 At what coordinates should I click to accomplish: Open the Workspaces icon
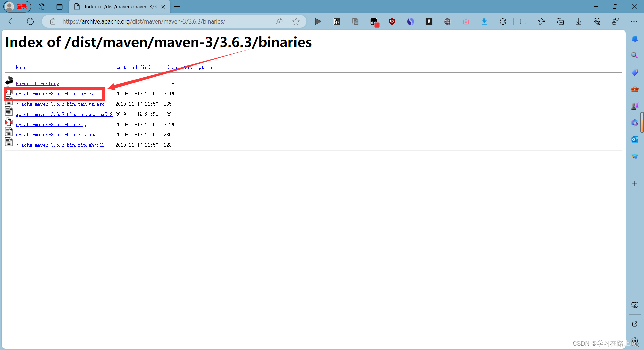pos(42,7)
